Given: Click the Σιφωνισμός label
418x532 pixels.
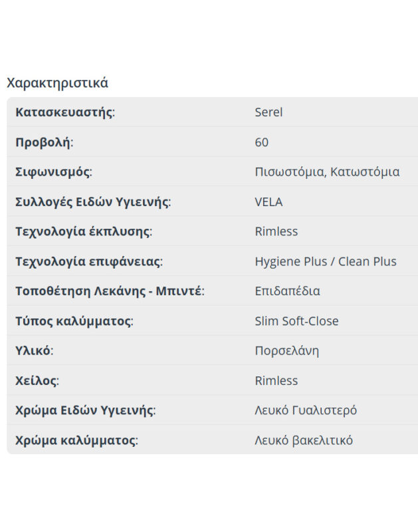Looking at the screenshot, I should point(53,172).
